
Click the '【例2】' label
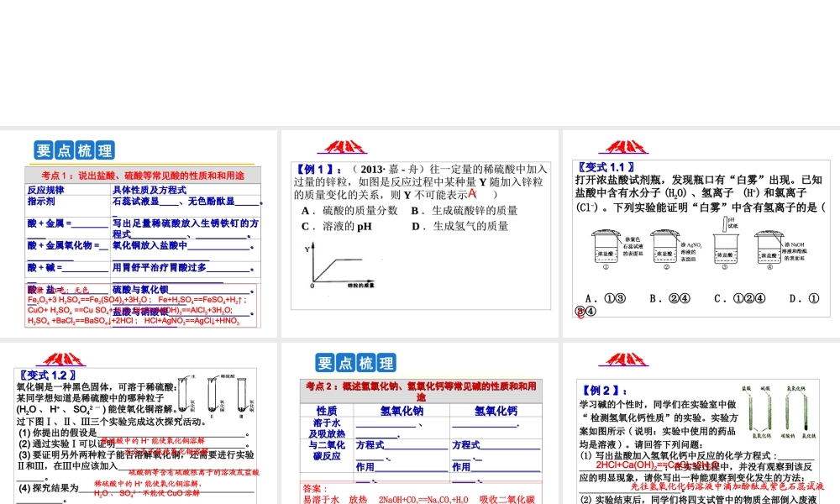tap(604, 391)
